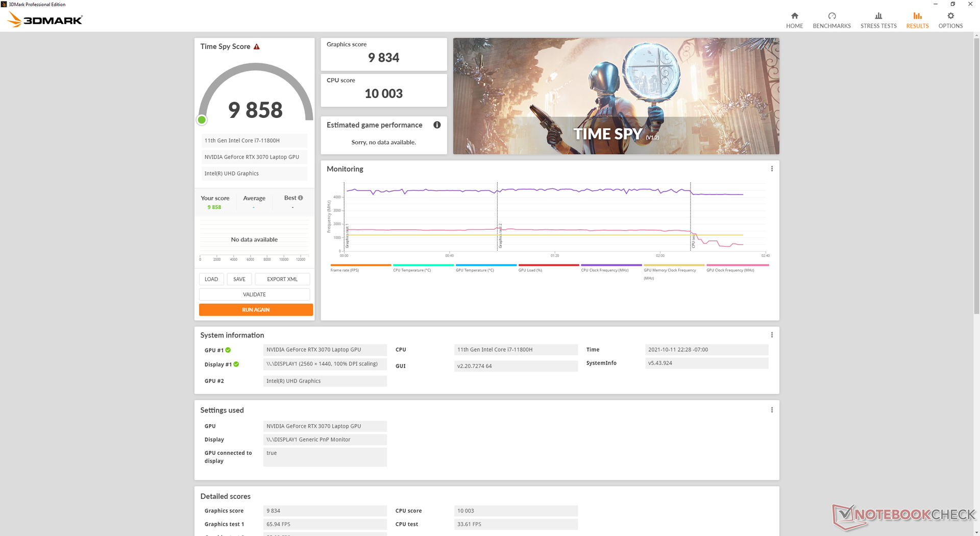Open Estimated game performance info icon
Screen dimensions: 980x536
pyautogui.click(x=437, y=125)
